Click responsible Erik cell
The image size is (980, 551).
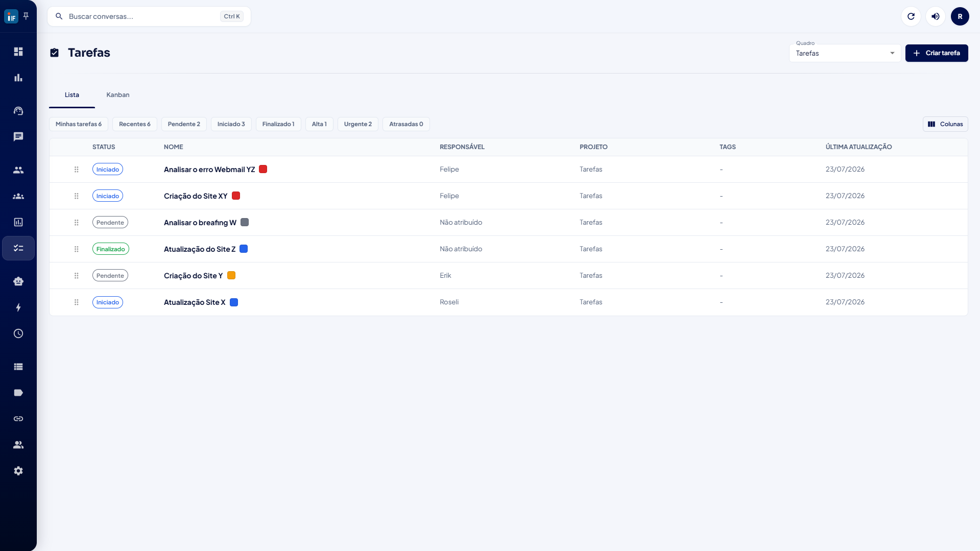click(x=445, y=276)
